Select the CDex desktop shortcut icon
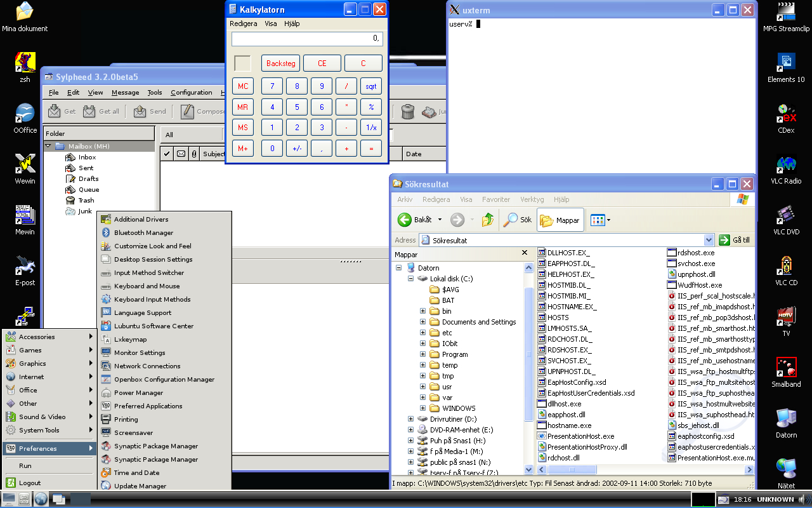The height and width of the screenshot is (508, 812). pyautogui.click(x=786, y=114)
